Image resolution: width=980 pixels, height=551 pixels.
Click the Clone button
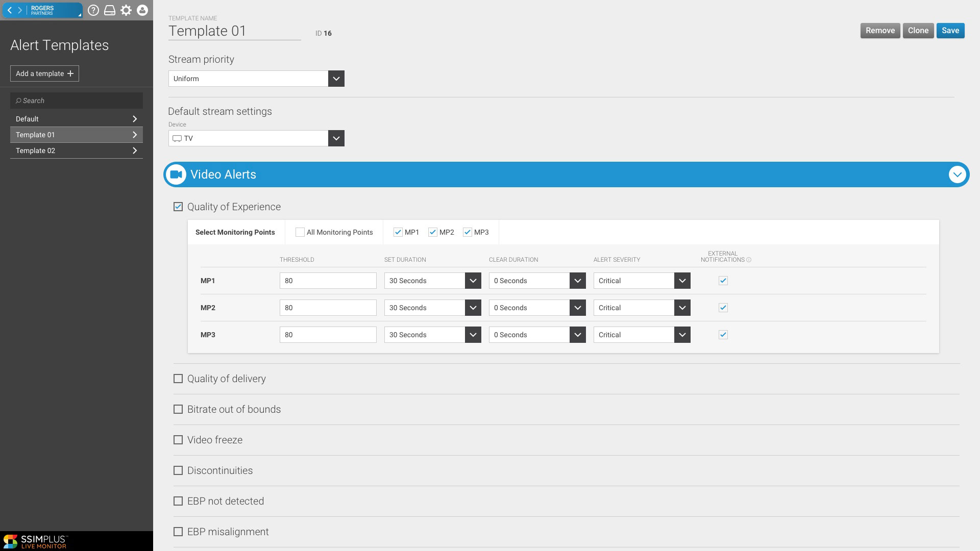point(918,31)
